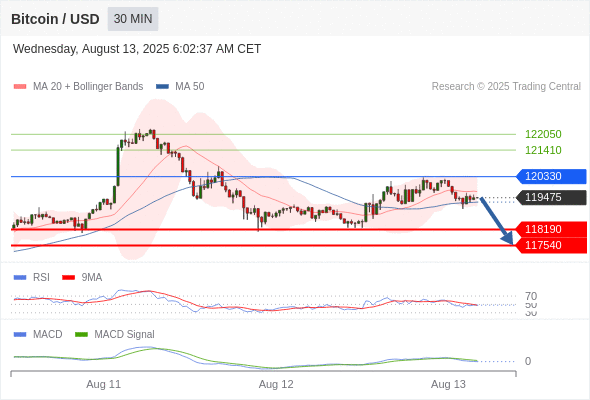This screenshot has height=400, width=590.
Task: Click the 9MA red legend swatch
Action: coord(68,278)
